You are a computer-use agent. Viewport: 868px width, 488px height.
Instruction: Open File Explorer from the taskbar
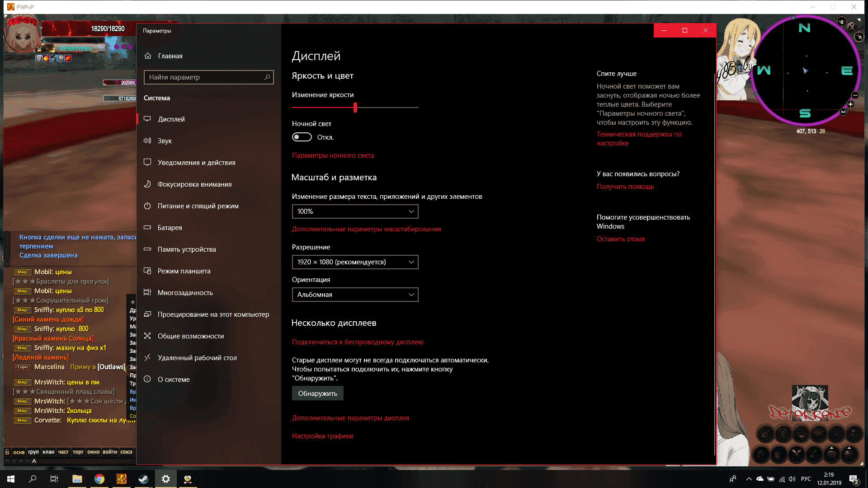click(77, 479)
